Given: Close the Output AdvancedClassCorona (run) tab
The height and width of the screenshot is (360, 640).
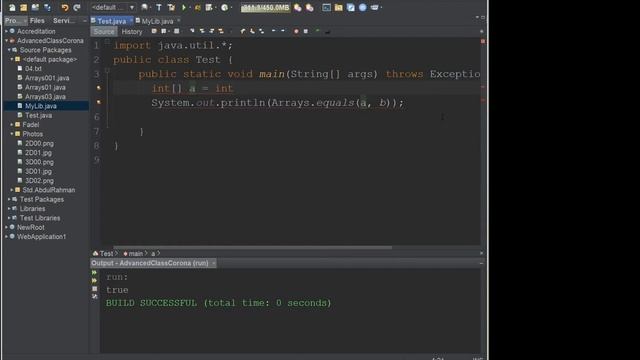Looking at the screenshot, I should pos(213,263).
